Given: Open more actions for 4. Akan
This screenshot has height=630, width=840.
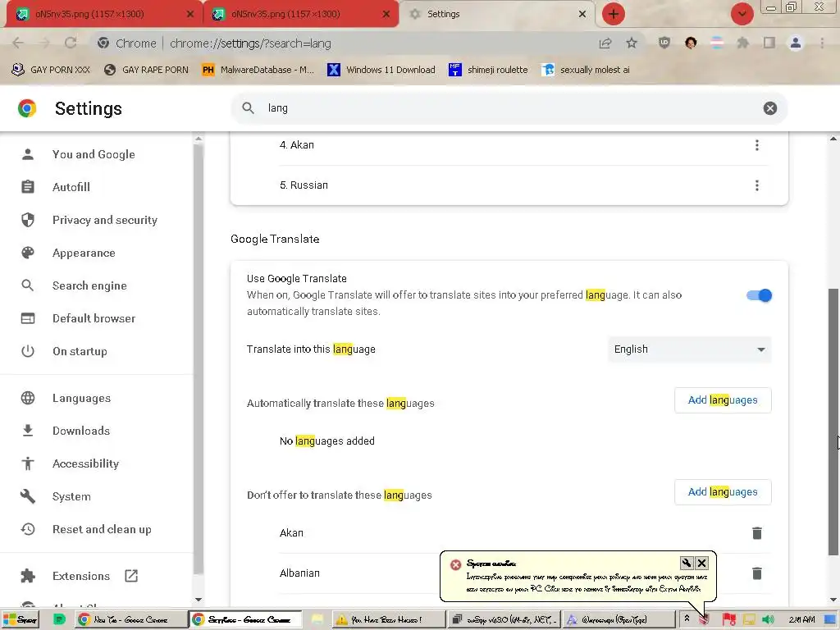Looking at the screenshot, I should (756, 145).
